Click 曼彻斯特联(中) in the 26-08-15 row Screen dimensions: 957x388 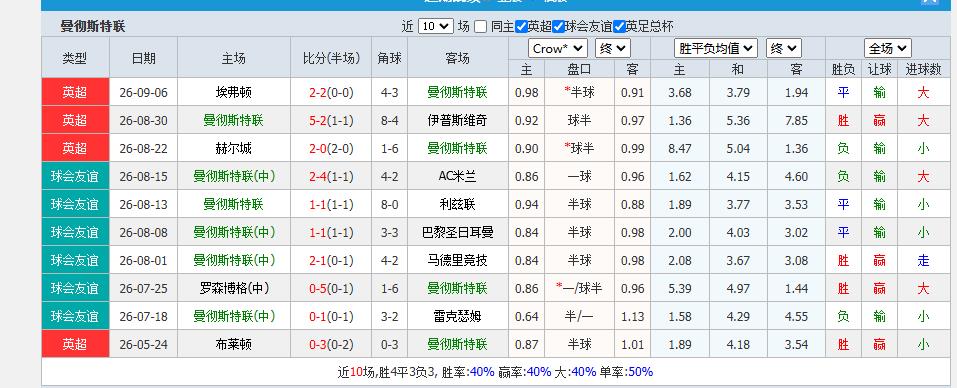[x=234, y=176]
